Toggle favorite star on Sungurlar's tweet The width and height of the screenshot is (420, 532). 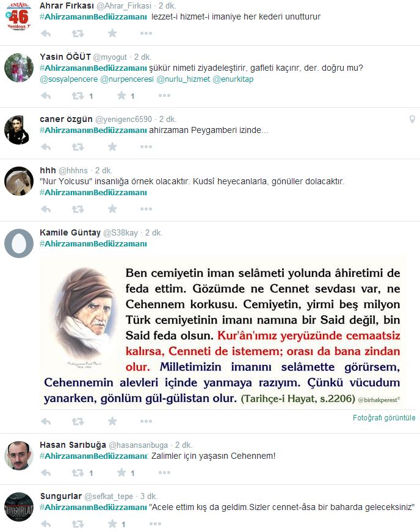pyautogui.click(x=112, y=523)
